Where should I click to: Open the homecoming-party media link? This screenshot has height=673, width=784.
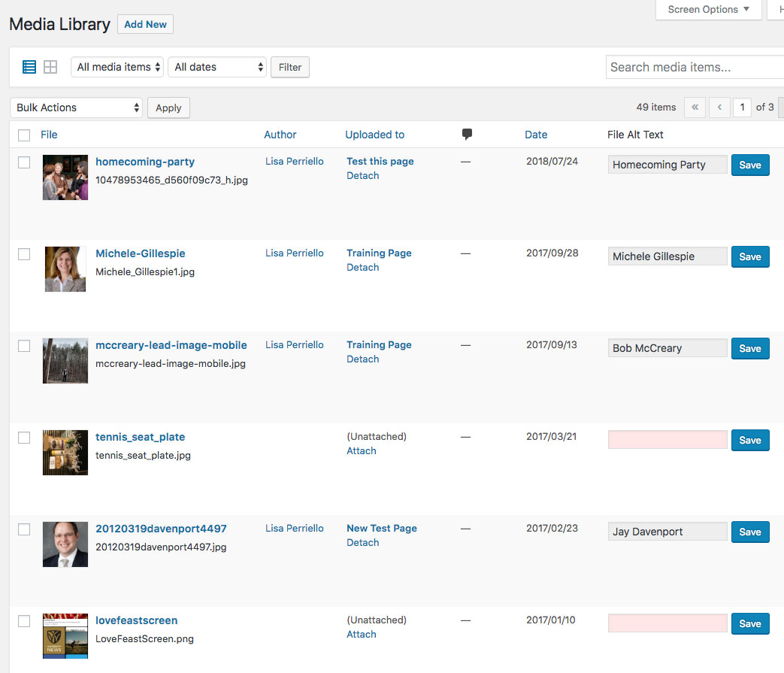coord(145,162)
